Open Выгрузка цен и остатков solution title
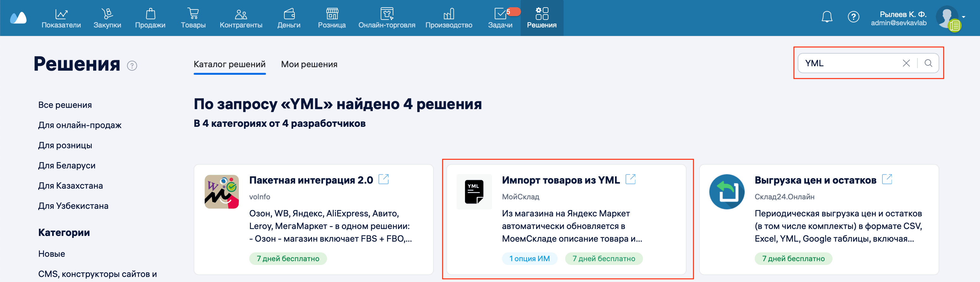 point(815,180)
